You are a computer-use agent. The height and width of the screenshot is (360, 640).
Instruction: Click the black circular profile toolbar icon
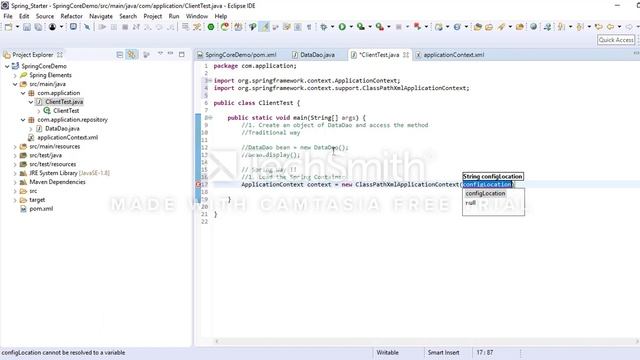tap(52, 27)
